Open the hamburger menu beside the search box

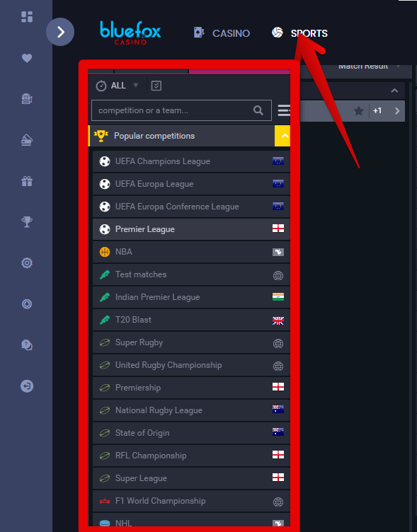pos(284,110)
